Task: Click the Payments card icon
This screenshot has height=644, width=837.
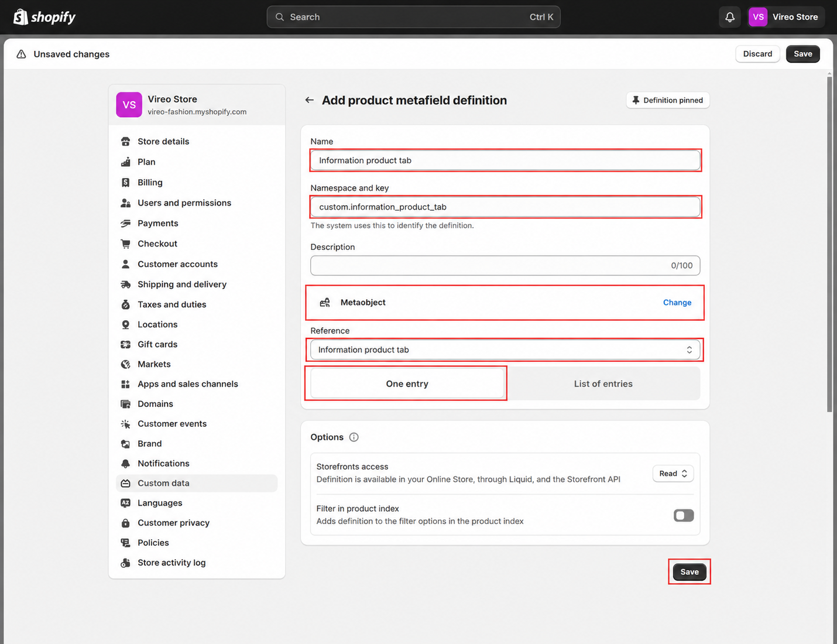Action: pyautogui.click(x=125, y=224)
